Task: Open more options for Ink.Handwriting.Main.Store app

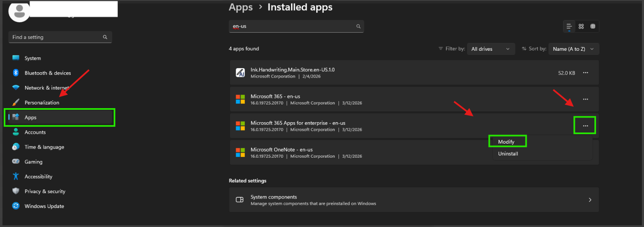Action: pos(585,73)
